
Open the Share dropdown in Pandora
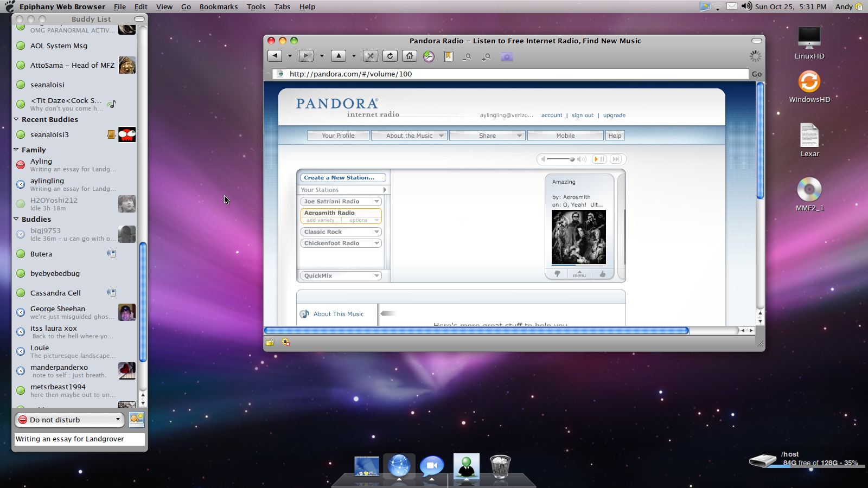coord(487,136)
